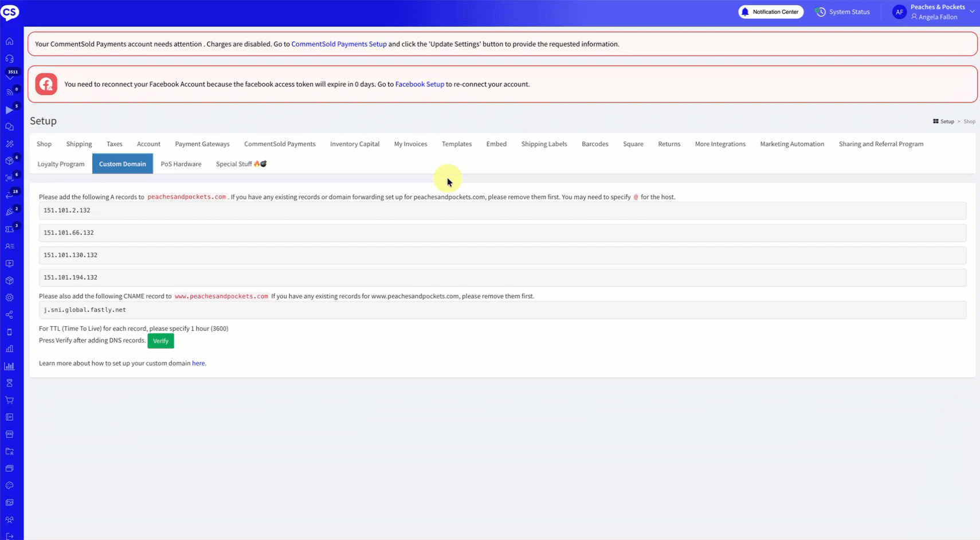Image resolution: width=980 pixels, height=540 pixels.
Task: Click the Facebook Setup link
Action: tap(420, 84)
